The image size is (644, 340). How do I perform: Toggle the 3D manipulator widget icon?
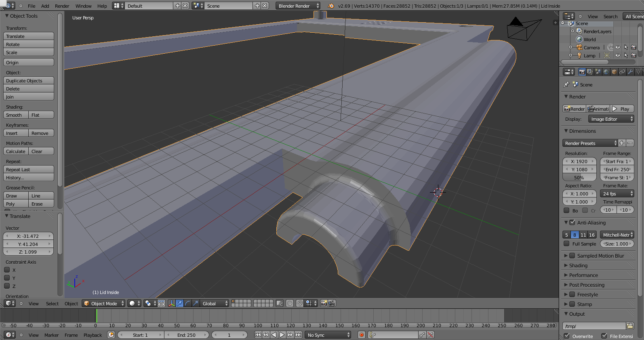pos(171,303)
